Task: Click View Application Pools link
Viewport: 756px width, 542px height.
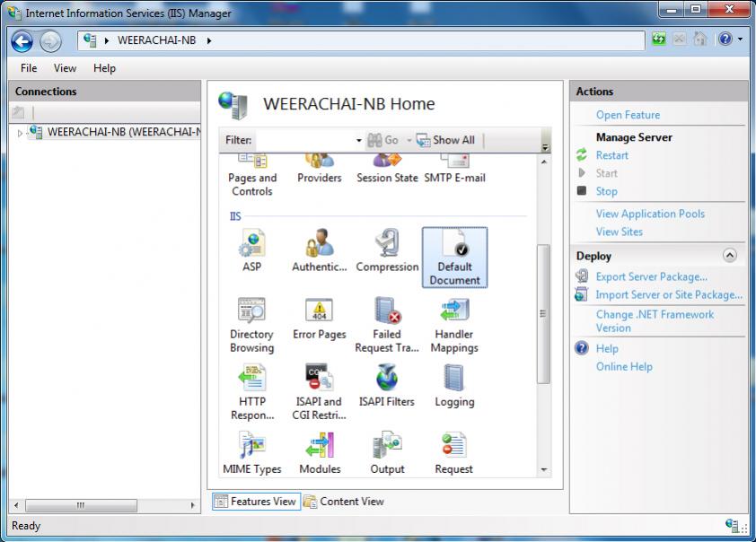Action: [650, 214]
